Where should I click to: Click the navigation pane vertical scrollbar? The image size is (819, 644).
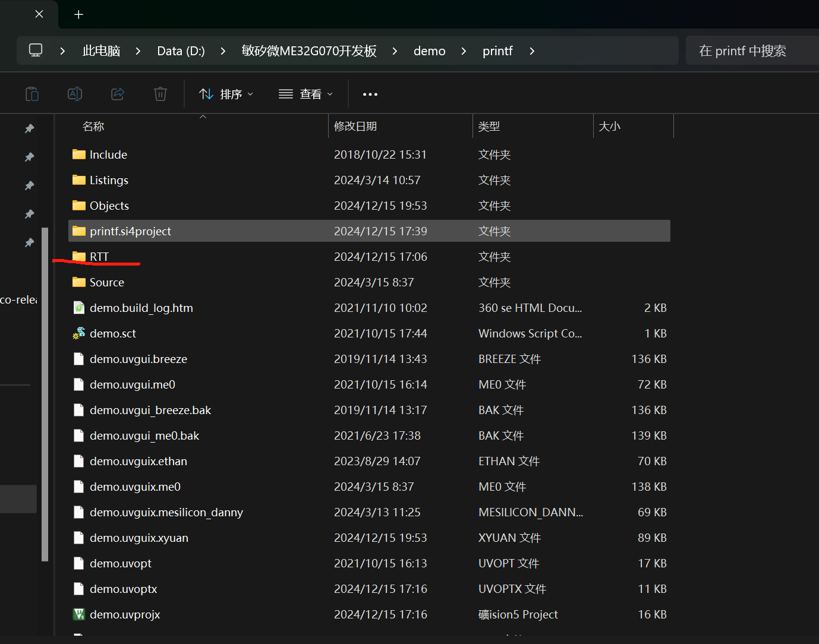(x=45, y=394)
